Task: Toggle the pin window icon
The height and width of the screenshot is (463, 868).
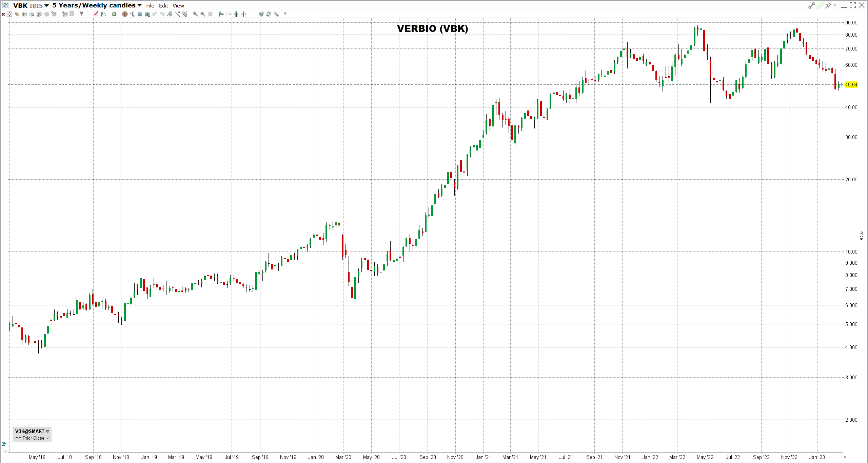Action: (828, 5)
